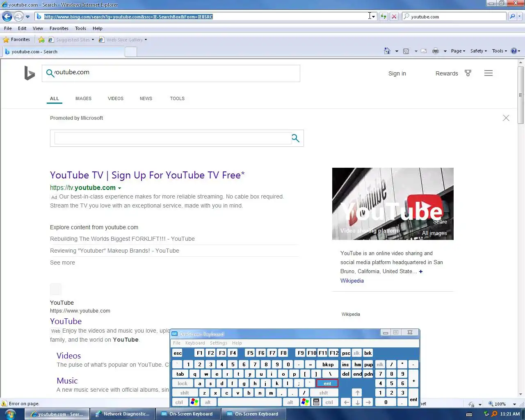Open the Page dropdown in the command bar
Screen dimensions: 525x420
point(458,51)
